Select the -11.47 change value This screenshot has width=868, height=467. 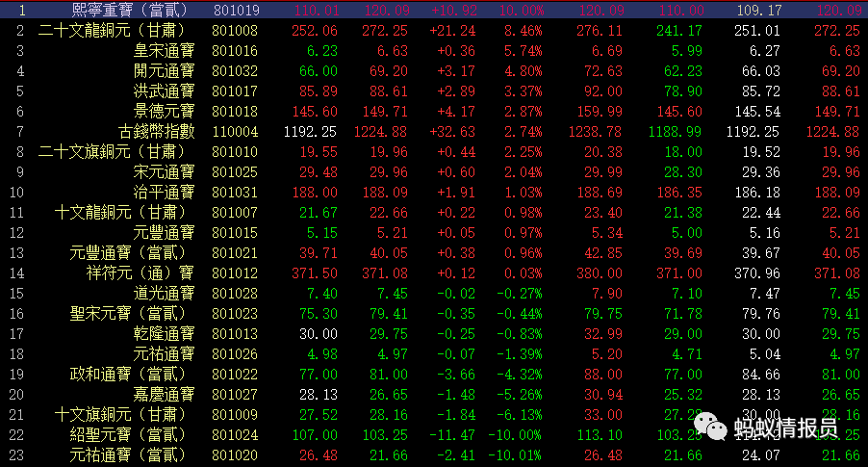452,435
